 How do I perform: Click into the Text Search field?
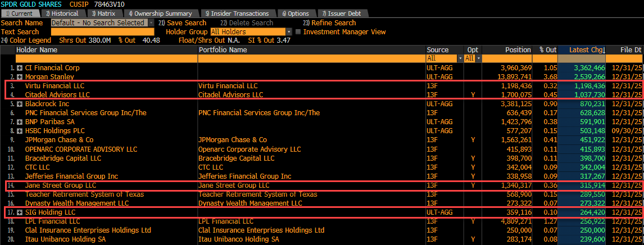tap(103, 31)
